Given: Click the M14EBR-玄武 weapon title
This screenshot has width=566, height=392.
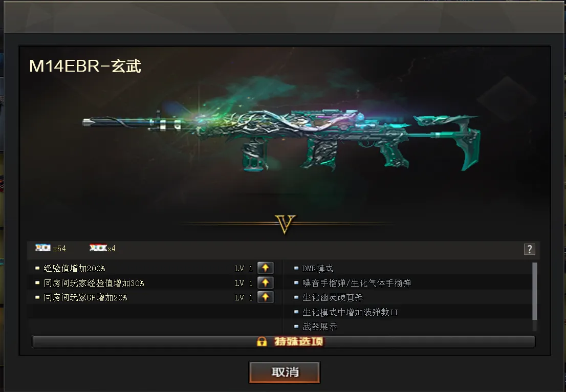Looking at the screenshot, I should 85,66.
